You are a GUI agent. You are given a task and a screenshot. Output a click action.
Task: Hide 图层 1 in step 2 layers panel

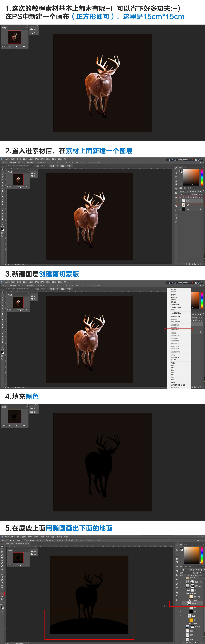180,201
